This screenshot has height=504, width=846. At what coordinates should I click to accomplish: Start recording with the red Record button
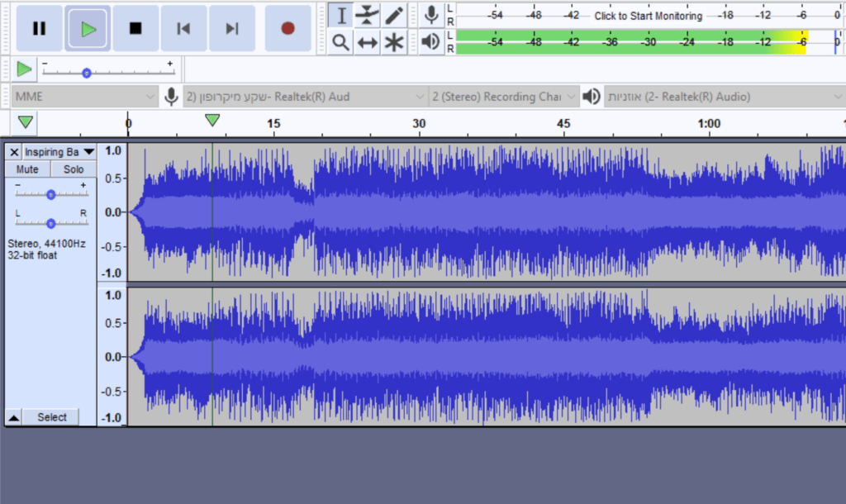click(x=288, y=29)
